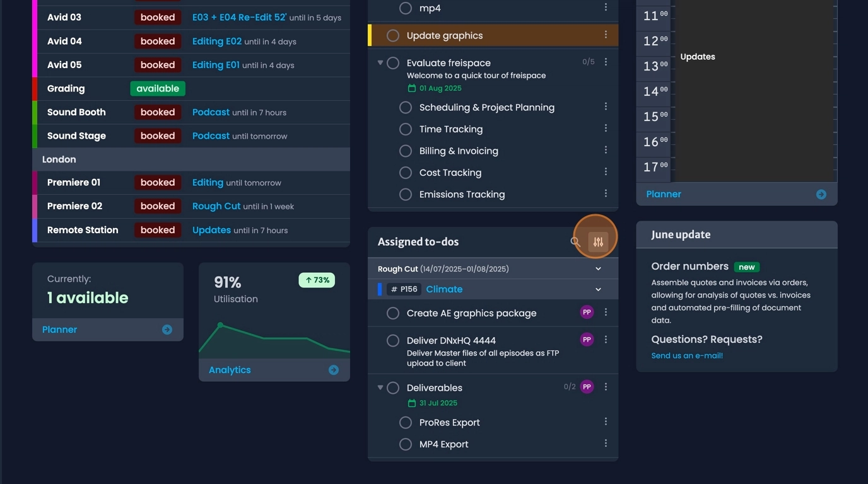This screenshot has width=868, height=484.
Task: Open the Planner arrow under the calendar
Action: pyautogui.click(x=821, y=194)
